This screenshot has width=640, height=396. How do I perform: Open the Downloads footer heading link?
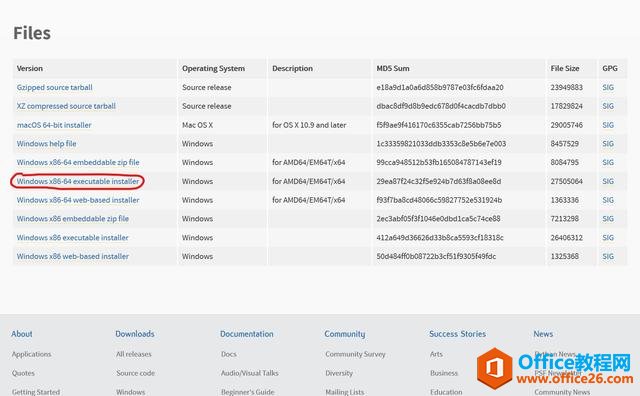click(x=135, y=334)
